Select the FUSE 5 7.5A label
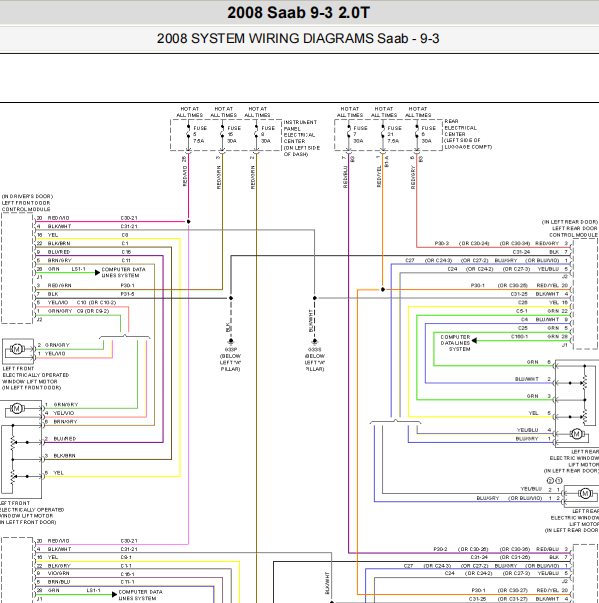The width and height of the screenshot is (599, 603). click(x=200, y=135)
